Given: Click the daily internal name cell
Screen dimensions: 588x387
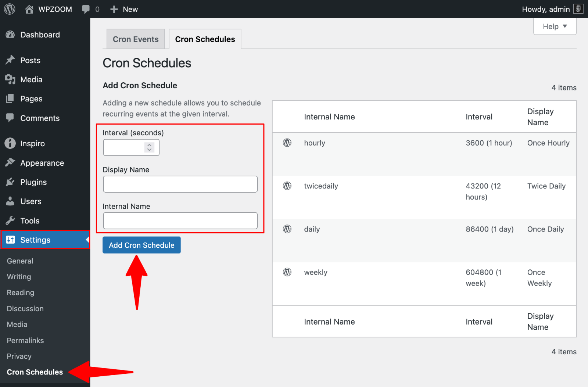Looking at the screenshot, I should (x=312, y=229).
